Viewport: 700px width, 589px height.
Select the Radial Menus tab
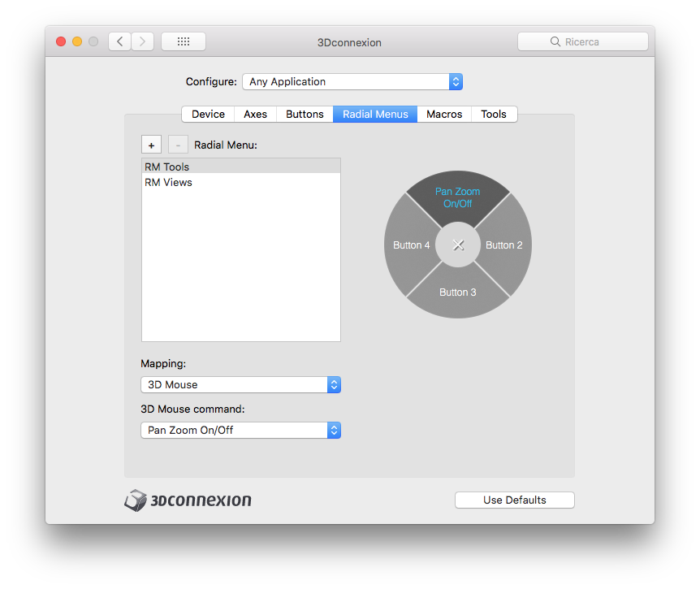tap(375, 115)
